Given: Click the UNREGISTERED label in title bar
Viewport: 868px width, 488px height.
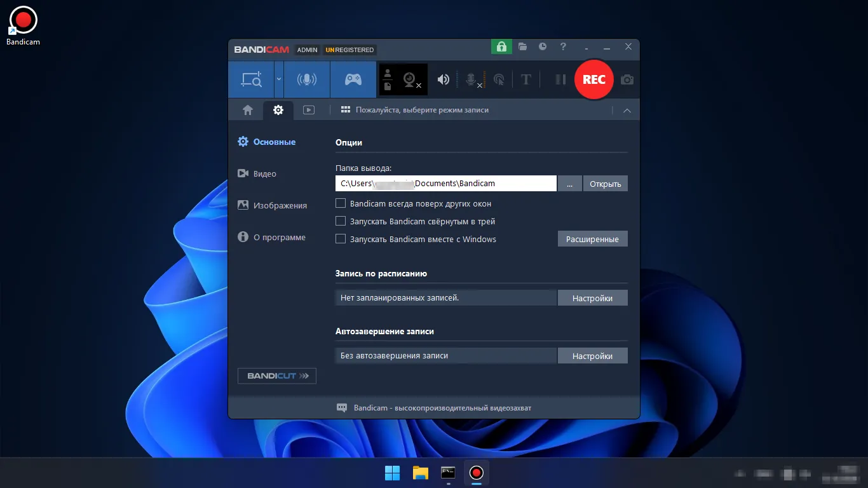Looking at the screenshot, I should [x=349, y=50].
